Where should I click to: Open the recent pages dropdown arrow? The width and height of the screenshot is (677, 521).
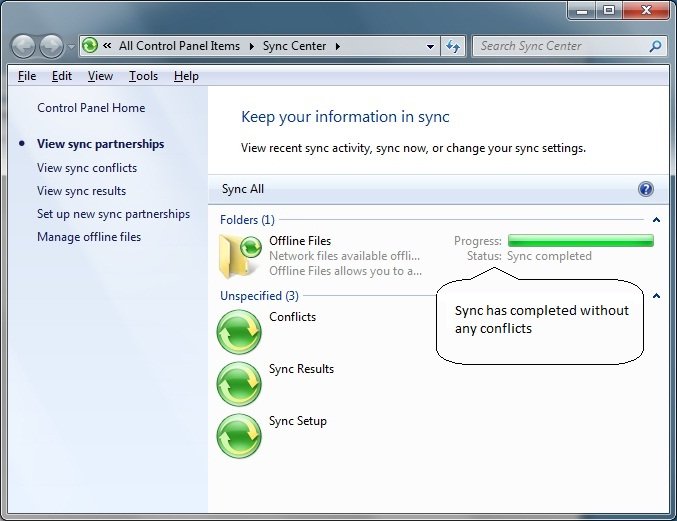point(71,46)
